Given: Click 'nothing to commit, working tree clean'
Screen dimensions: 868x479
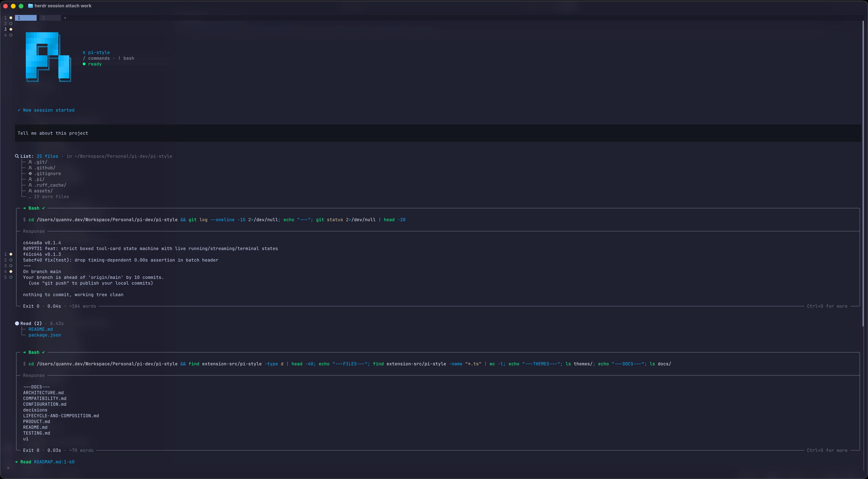Looking at the screenshot, I should 73,295.
